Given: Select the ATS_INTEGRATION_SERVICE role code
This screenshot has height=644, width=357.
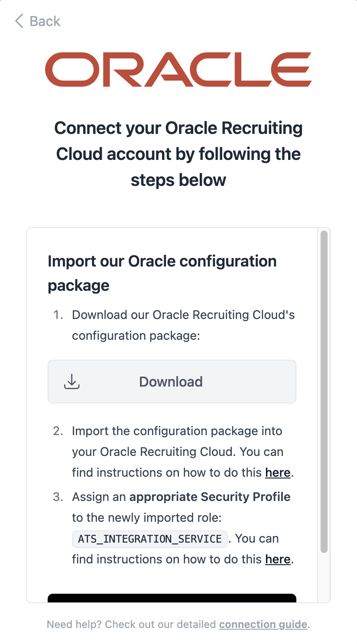Looking at the screenshot, I should (149, 539).
